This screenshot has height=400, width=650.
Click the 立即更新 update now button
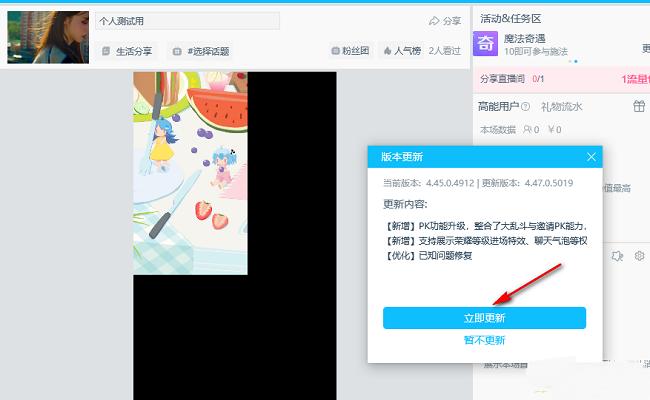click(x=484, y=318)
